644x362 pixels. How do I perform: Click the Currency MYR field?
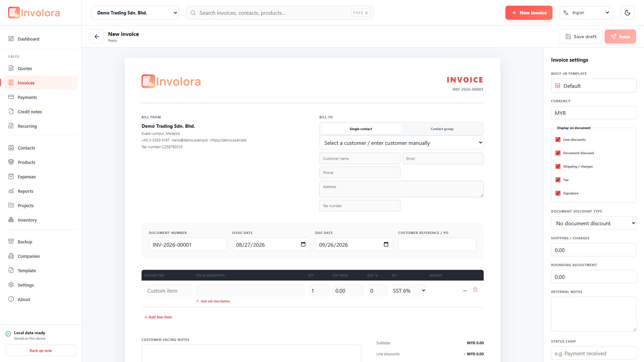pos(594,113)
